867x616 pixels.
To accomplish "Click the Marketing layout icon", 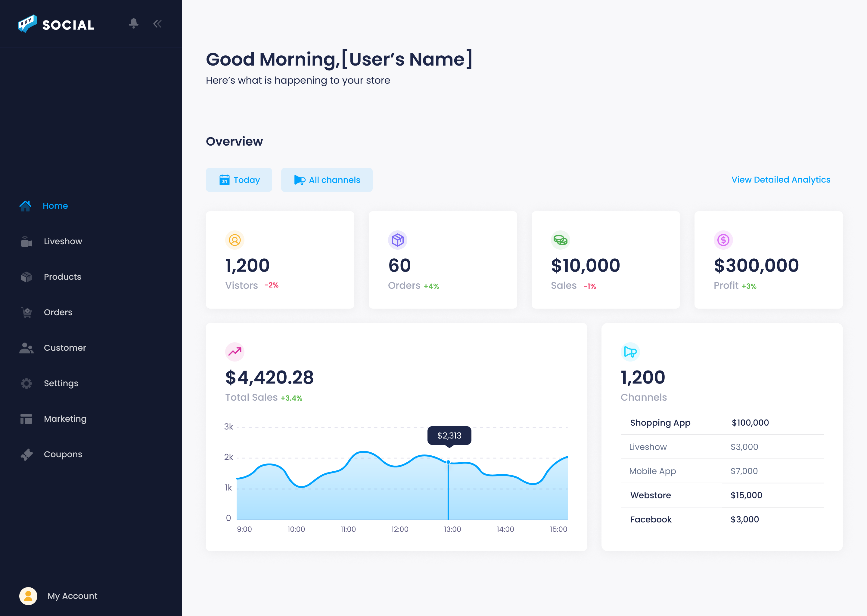I will (26, 419).
